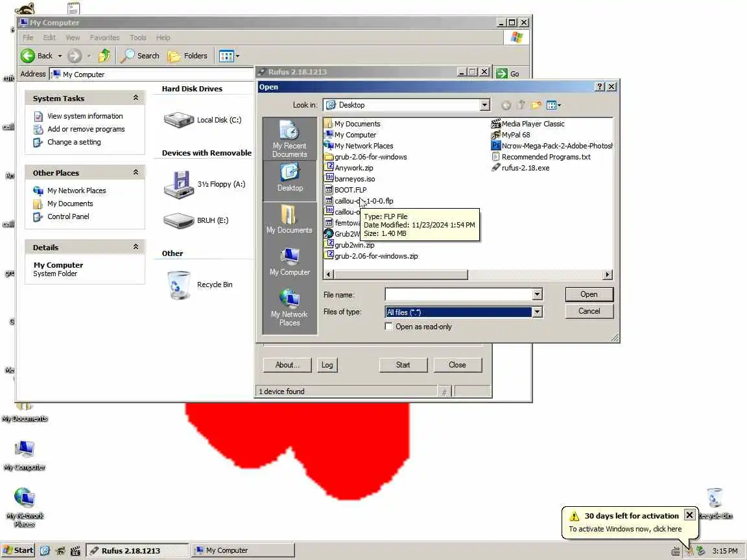This screenshot has width=747, height=560.
Task: Select the grub-2.06-for-windows folder
Action: (x=366, y=157)
